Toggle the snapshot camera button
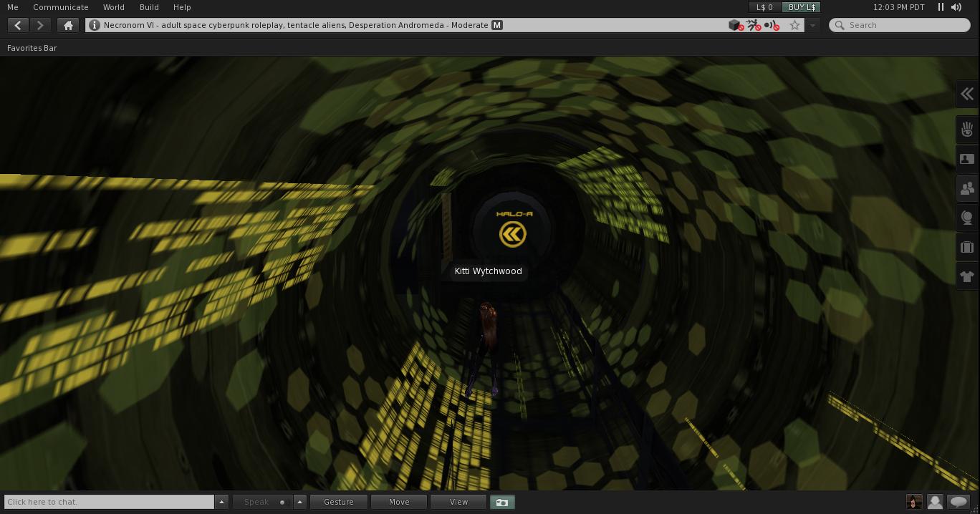Image resolution: width=980 pixels, height=514 pixels. (502, 502)
